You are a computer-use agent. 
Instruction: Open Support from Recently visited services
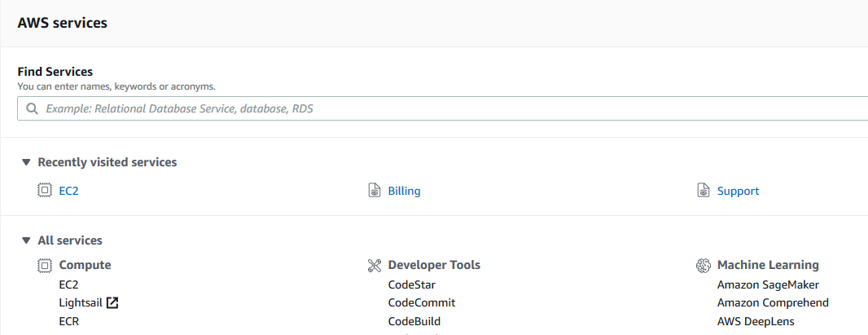click(x=738, y=191)
